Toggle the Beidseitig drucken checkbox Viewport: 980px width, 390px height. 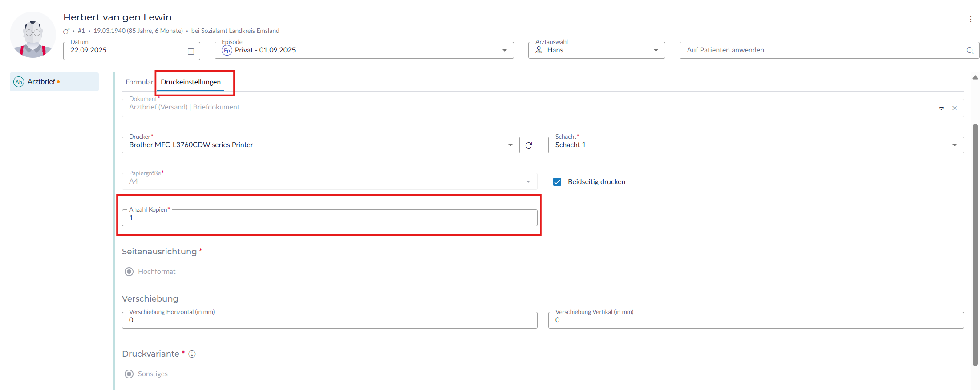[x=557, y=182]
